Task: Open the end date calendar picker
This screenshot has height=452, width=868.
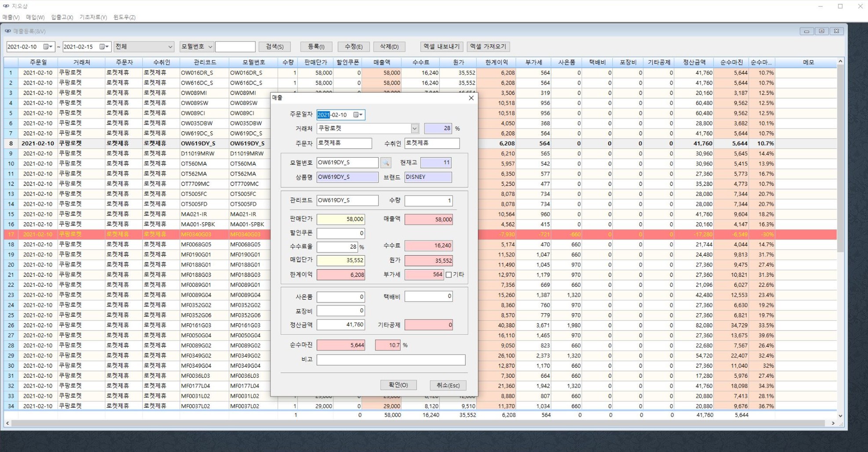Action: pyautogui.click(x=104, y=47)
